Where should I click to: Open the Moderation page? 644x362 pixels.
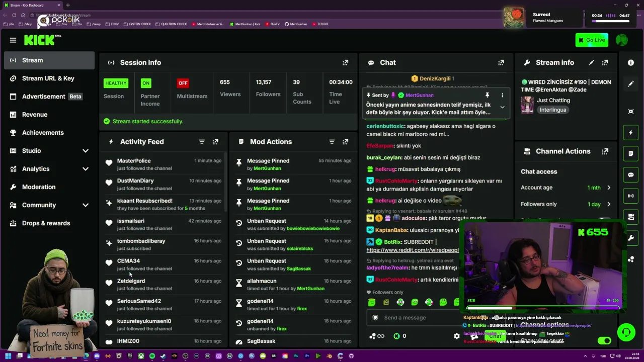tap(49, 187)
